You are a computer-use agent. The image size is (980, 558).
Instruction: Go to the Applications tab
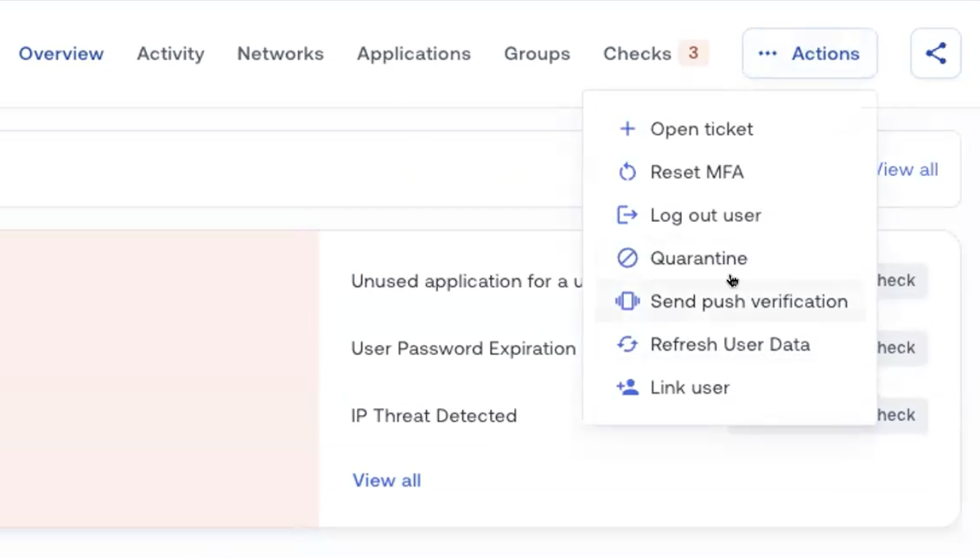[413, 54]
